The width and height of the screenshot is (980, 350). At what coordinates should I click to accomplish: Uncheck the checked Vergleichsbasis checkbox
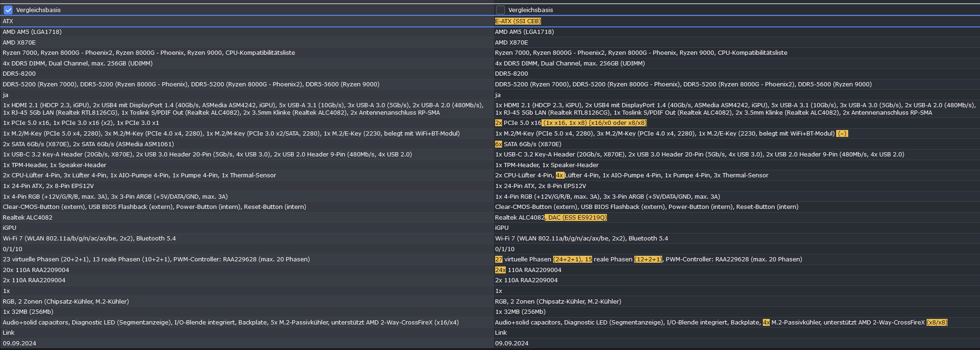coord(8,10)
